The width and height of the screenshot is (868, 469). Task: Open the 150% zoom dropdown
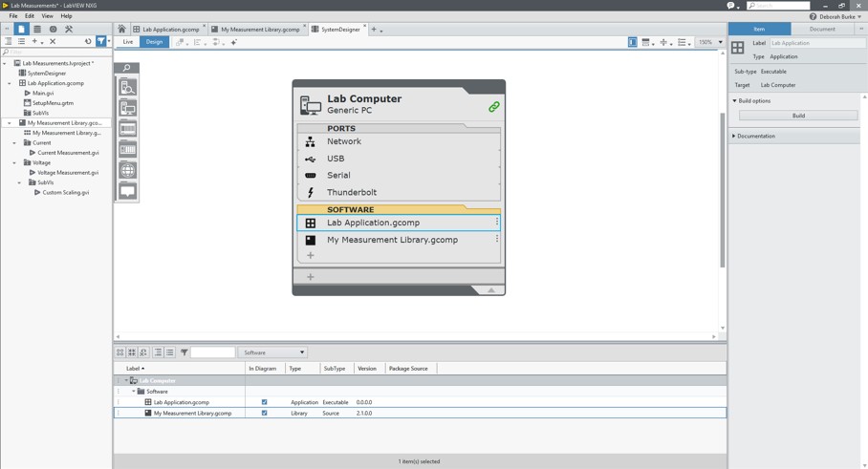[x=720, y=42]
